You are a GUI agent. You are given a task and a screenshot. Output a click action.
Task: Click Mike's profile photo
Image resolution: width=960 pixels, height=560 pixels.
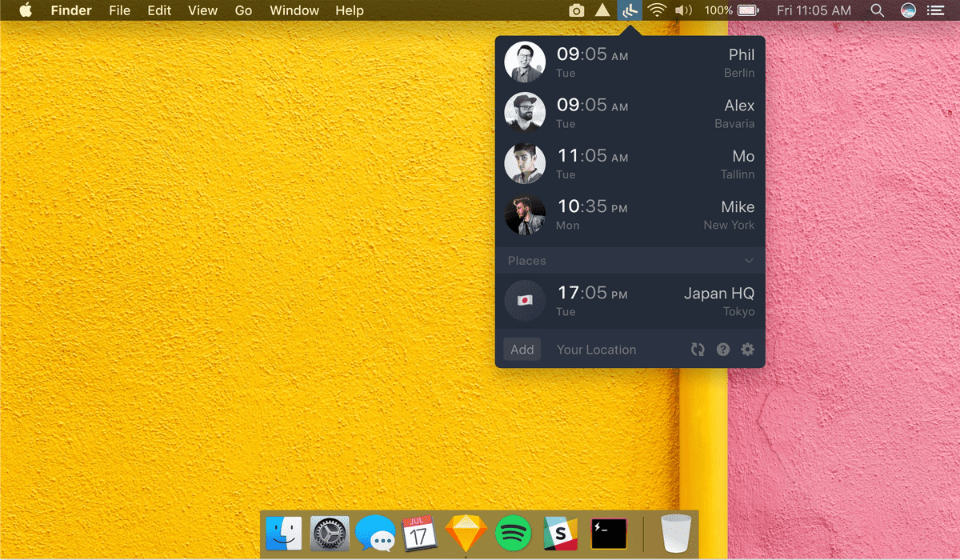tap(525, 214)
